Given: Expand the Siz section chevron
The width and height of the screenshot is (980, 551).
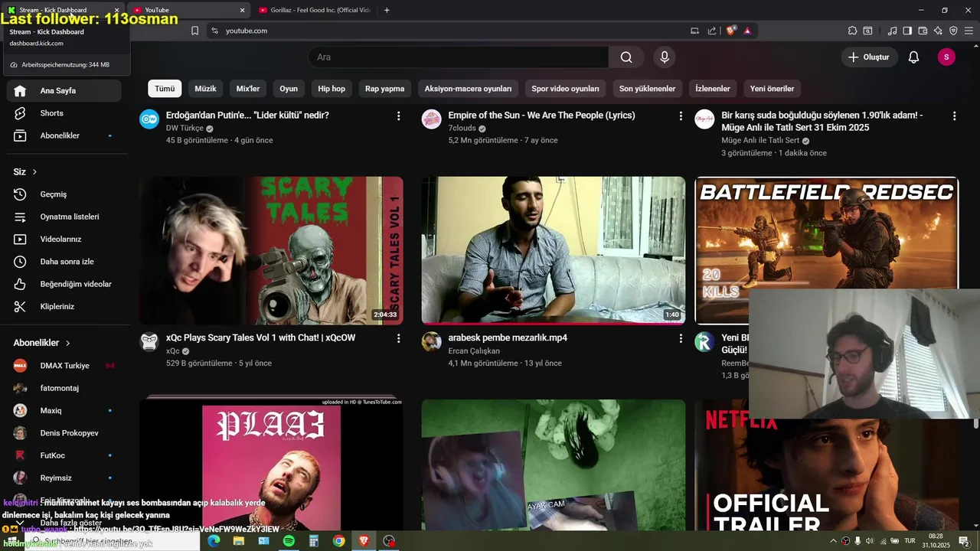Looking at the screenshot, I should pos(34,172).
